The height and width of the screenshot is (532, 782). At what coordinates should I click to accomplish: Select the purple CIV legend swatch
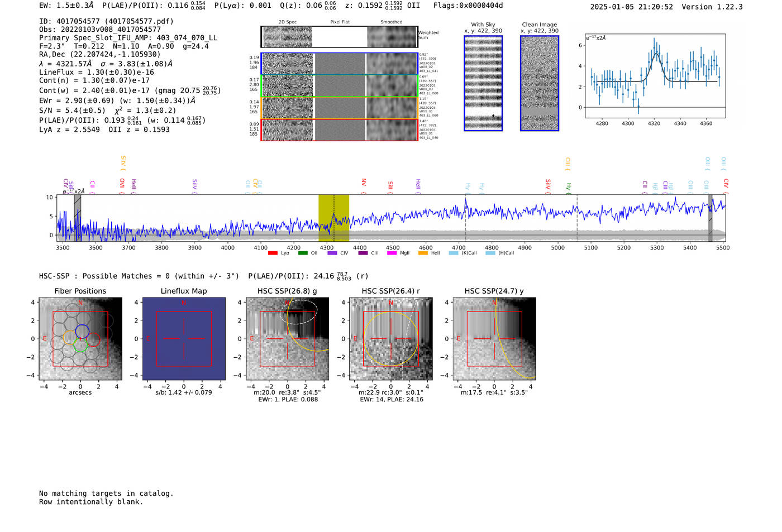[332, 253]
